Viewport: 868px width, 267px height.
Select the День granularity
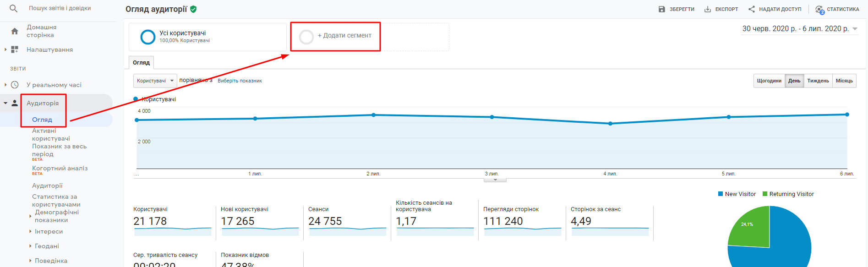pos(794,81)
